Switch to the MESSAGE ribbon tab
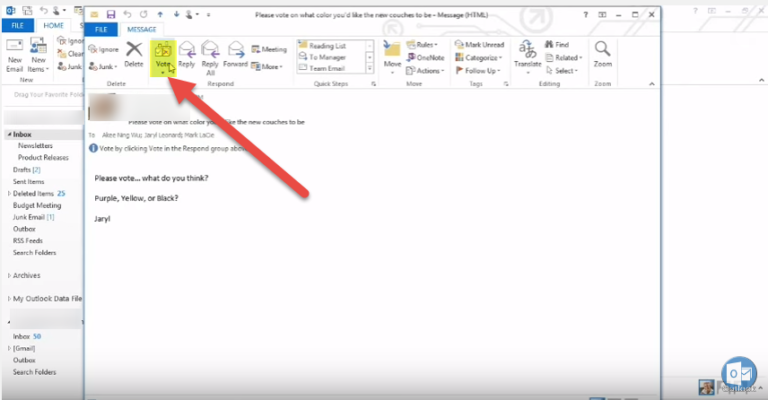Screen dimensions: 768x400 click(140, 30)
